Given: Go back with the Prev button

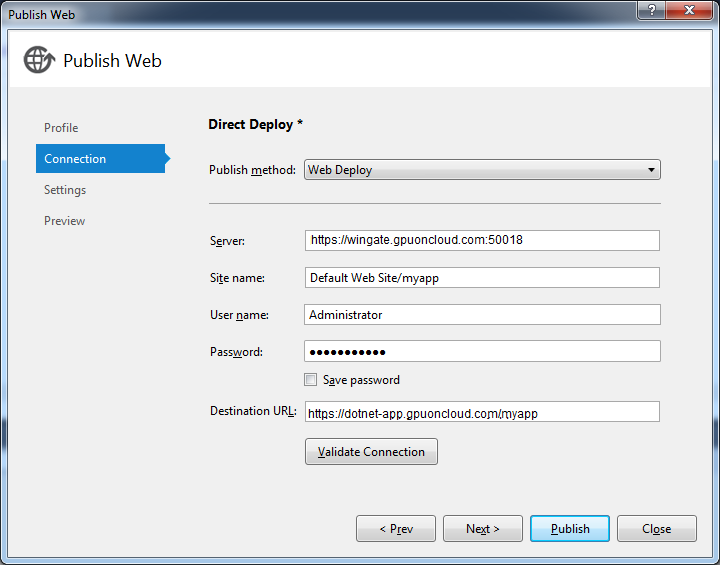Looking at the screenshot, I should click(x=396, y=529).
